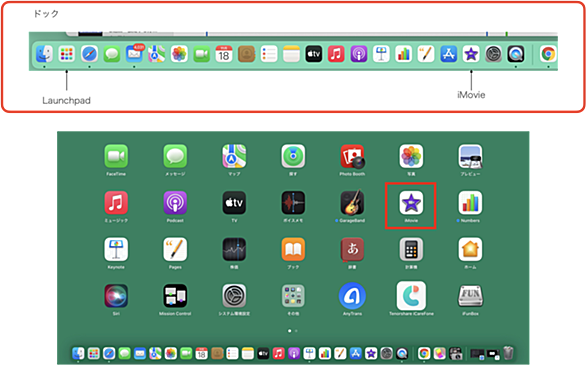Open QuickTime Player in the enlarged Dock

(x=516, y=54)
